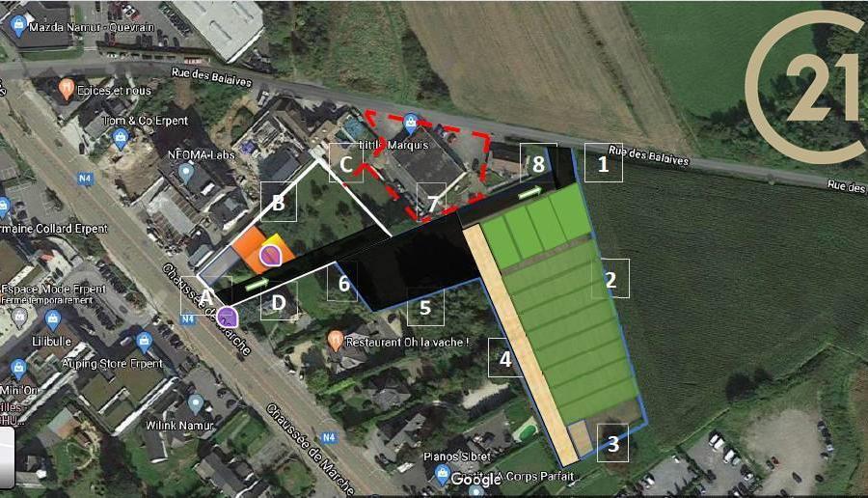
Task: Click the Google logo at bottom
Action: [476, 479]
